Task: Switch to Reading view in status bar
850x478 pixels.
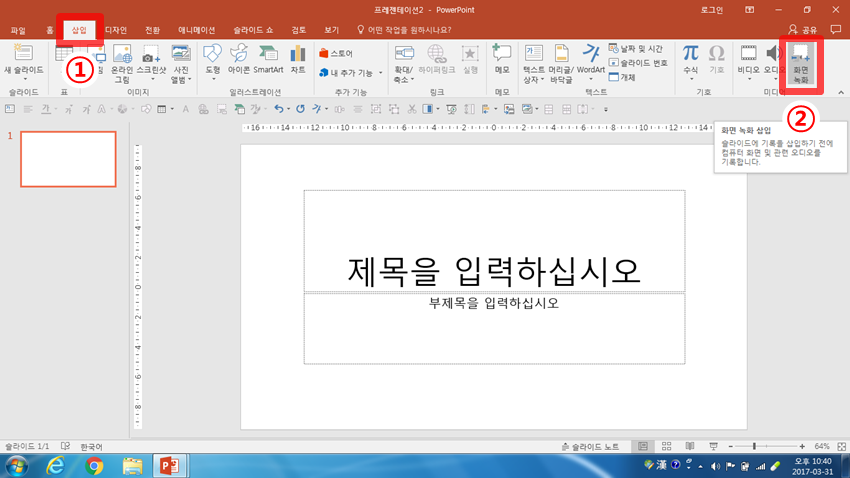Action: tap(689, 446)
